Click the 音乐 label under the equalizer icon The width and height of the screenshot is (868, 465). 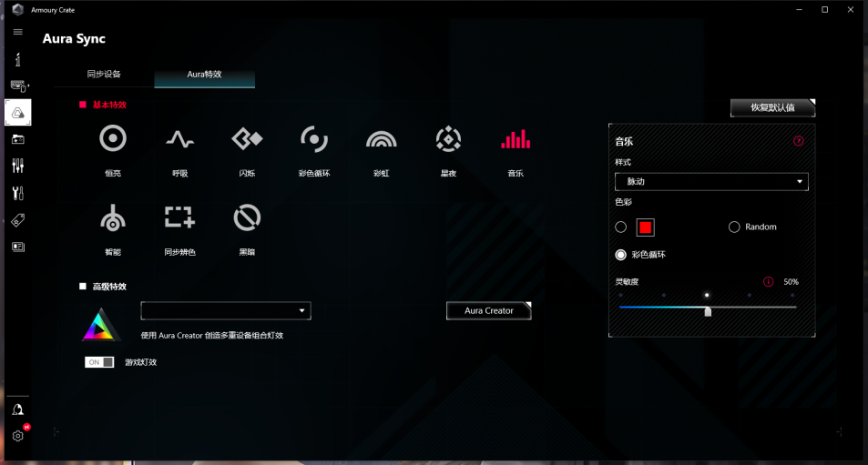click(x=516, y=174)
